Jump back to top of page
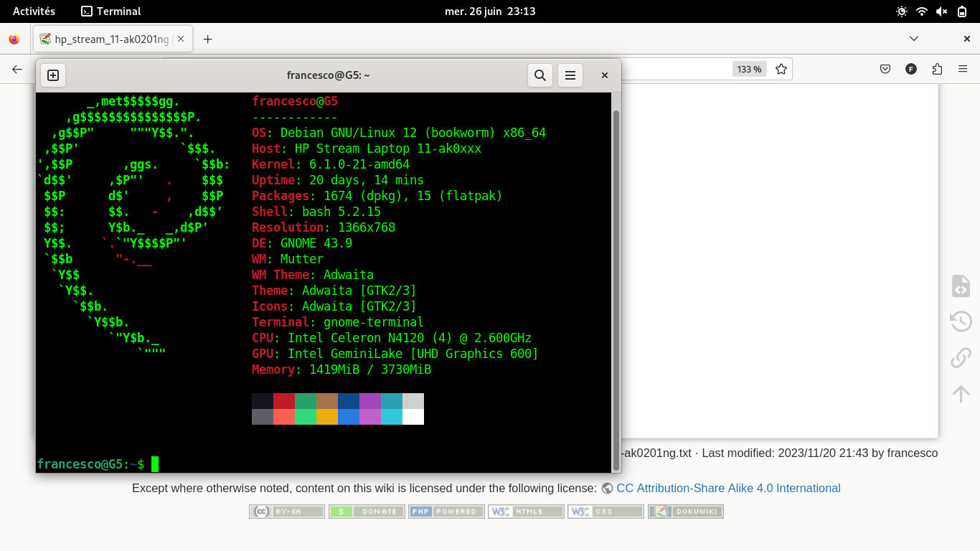980x551 pixels. point(961,393)
